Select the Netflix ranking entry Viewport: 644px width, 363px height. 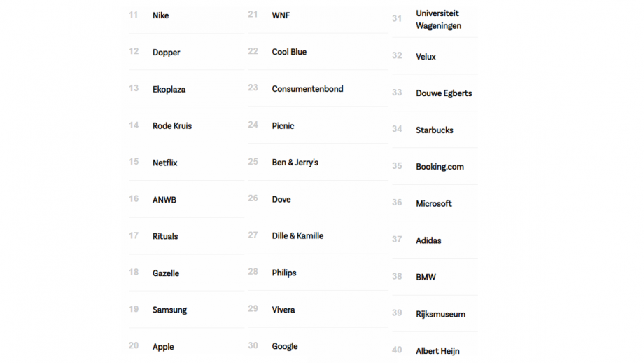[x=164, y=163]
